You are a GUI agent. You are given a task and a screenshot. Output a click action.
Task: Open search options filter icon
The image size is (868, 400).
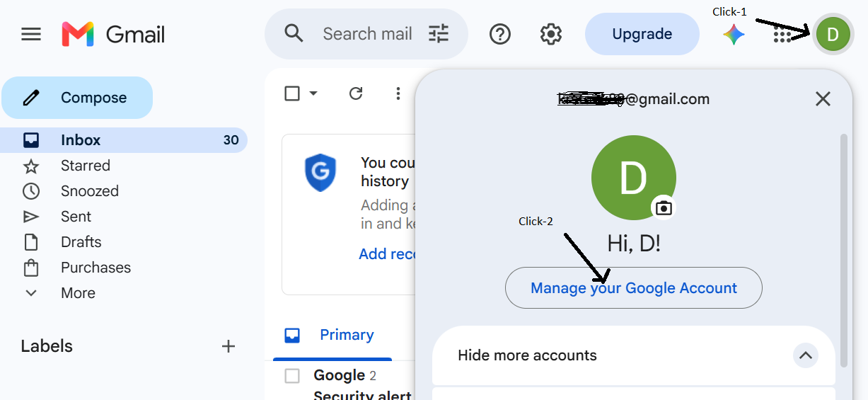(x=439, y=33)
